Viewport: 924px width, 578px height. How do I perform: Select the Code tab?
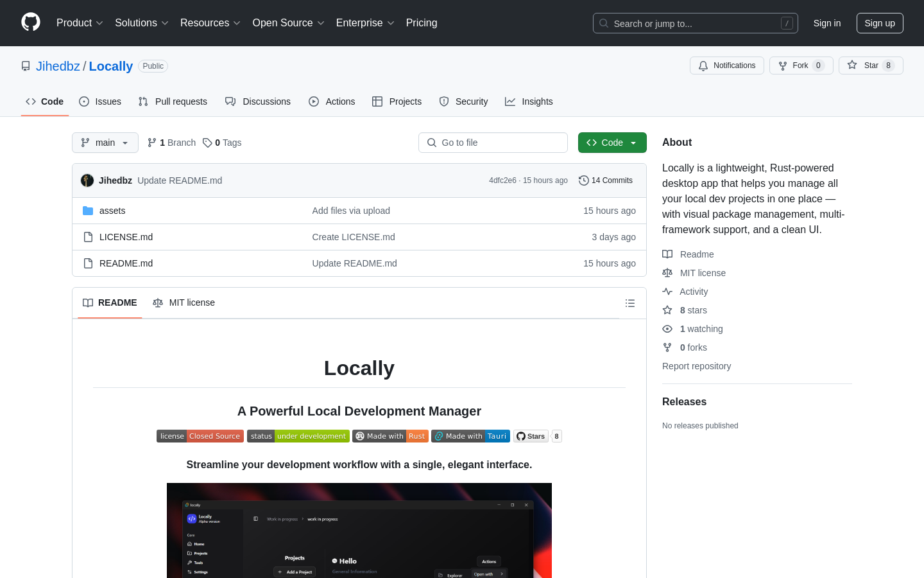(x=45, y=101)
